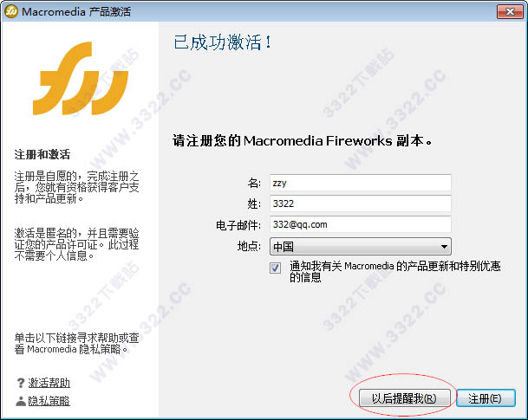Click the Fireworks icon in the title bar
This screenshot has width=528, height=420.
[x=10, y=11]
